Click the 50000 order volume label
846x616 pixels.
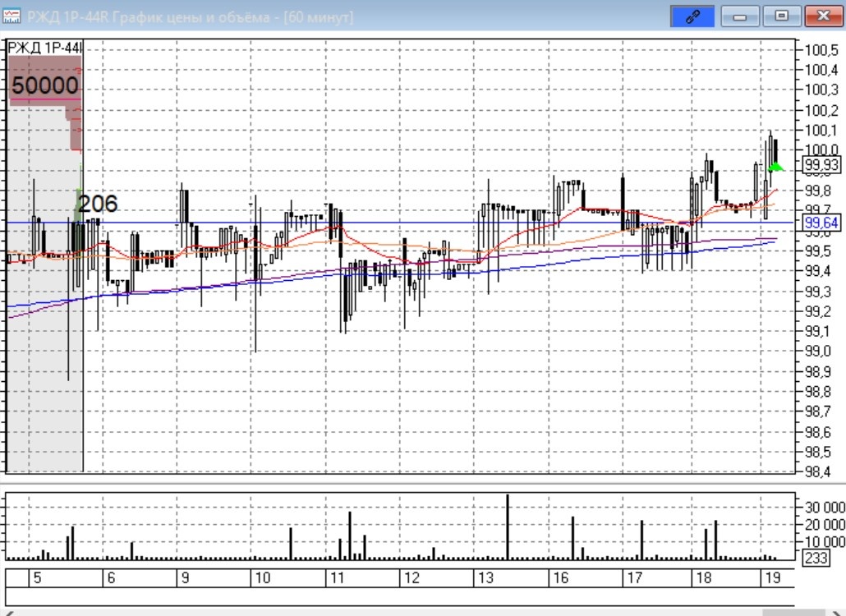coord(45,85)
